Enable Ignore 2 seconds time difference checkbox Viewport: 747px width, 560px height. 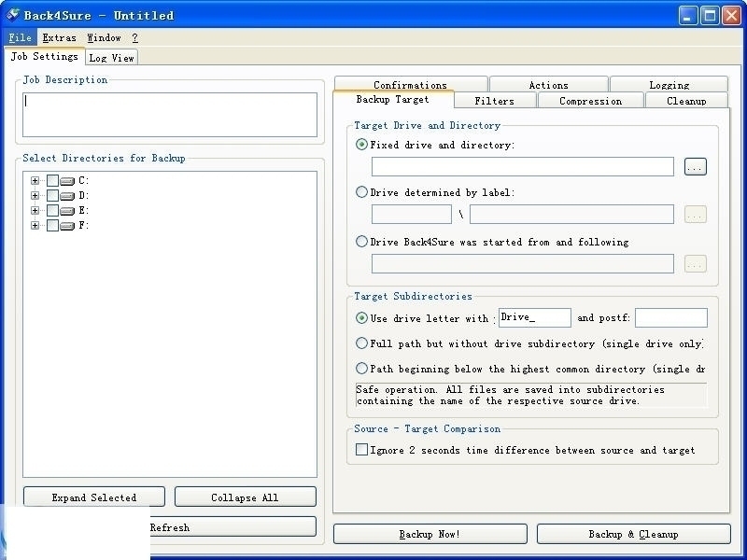pyautogui.click(x=361, y=450)
